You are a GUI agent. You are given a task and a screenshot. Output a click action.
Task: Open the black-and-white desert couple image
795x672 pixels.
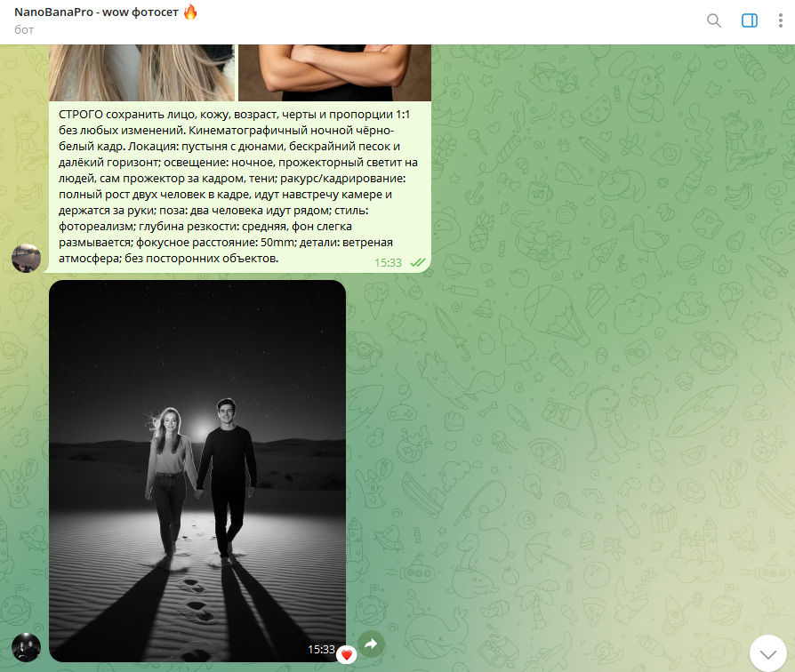(197, 471)
